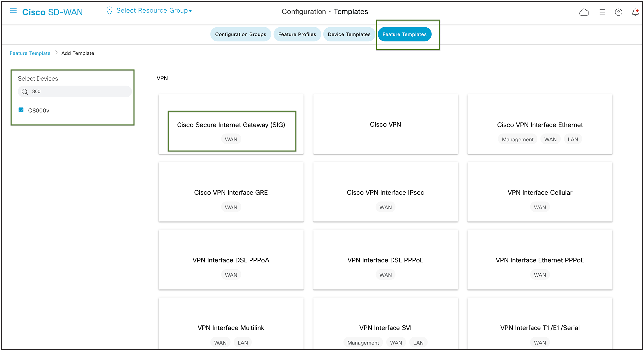Open VPN Interface Cellular template
Screen dimensions: 644x351
[x=540, y=192]
